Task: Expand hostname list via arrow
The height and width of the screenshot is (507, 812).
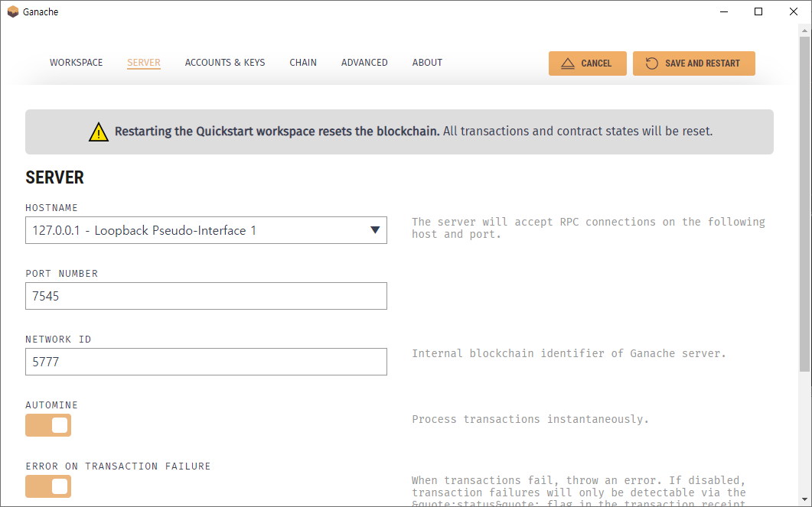Action: tap(376, 230)
